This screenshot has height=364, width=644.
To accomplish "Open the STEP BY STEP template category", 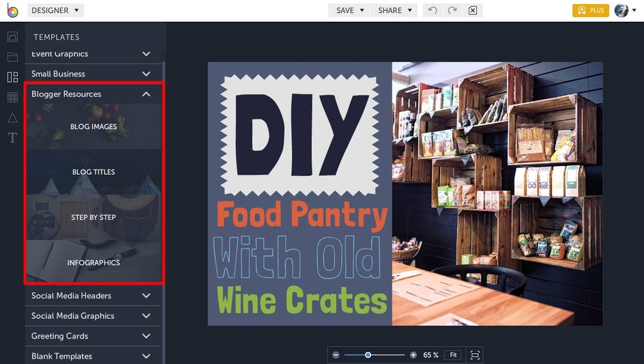I will coord(93,217).
